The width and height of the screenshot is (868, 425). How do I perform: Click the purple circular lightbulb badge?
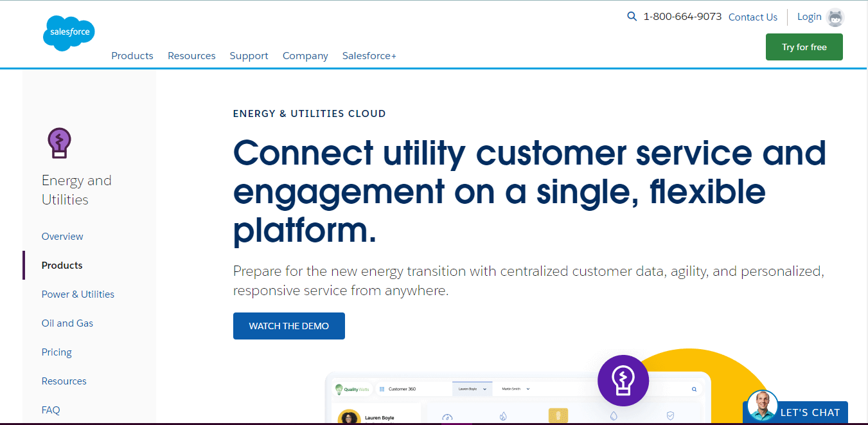pyautogui.click(x=623, y=380)
